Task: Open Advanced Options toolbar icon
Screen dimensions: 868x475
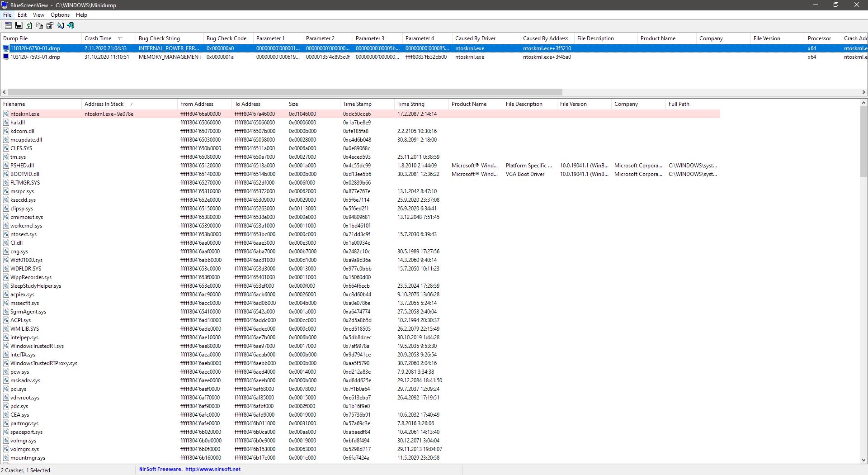Action: pyautogui.click(x=9, y=26)
